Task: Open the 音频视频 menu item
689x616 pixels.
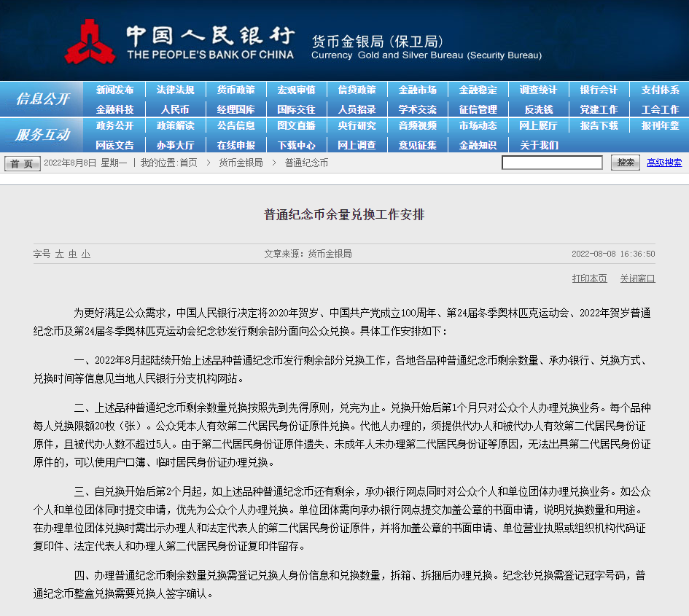Action: pyautogui.click(x=418, y=125)
